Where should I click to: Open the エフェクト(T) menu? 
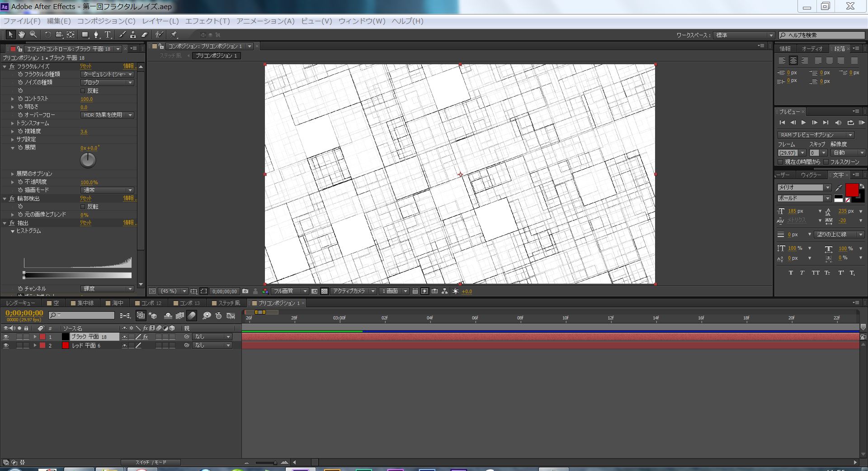[x=208, y=21]
